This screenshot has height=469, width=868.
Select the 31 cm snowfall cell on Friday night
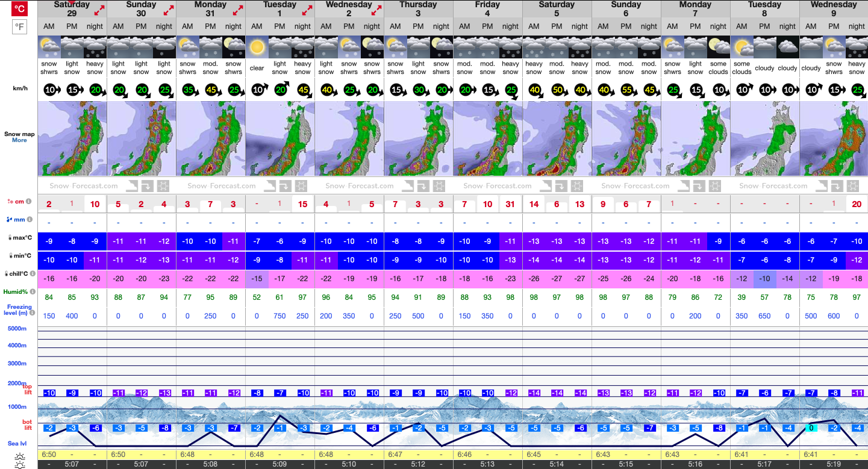pos(510,204)
